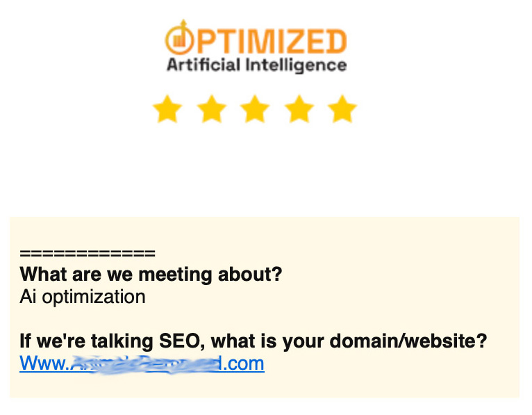Click the word 'meeting' in the first heading
Screen dimensions: 532x415
[172, 274]
